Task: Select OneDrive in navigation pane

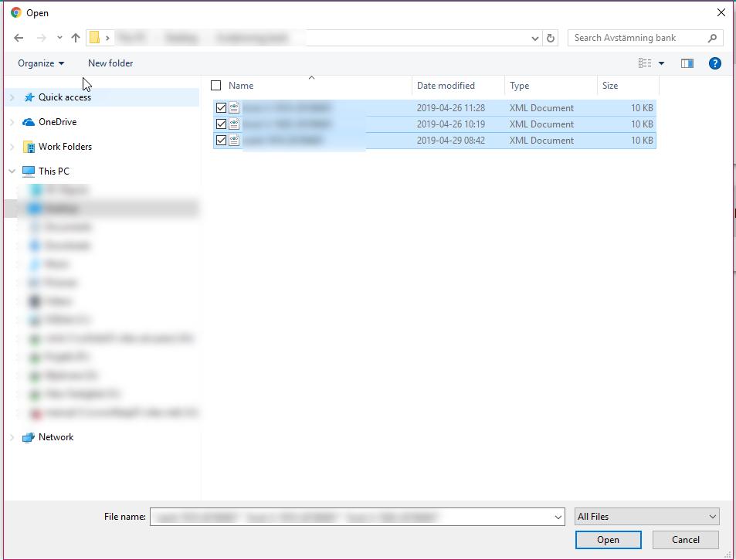Action: coord(57,122)
